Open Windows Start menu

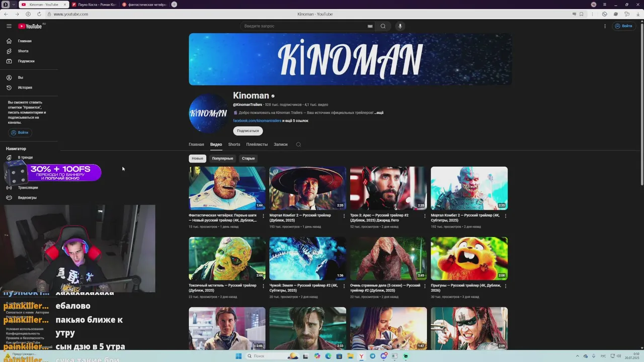click(238, 356)
